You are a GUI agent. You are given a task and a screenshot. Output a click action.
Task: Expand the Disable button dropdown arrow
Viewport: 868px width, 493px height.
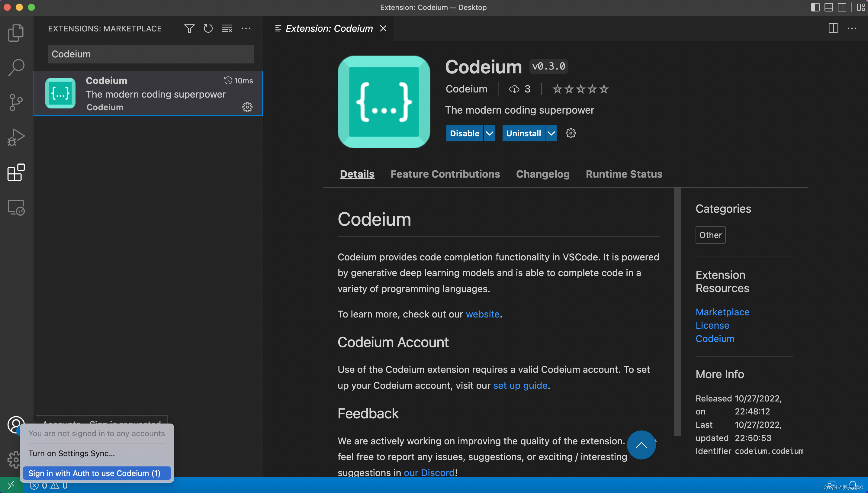point(488,133)
